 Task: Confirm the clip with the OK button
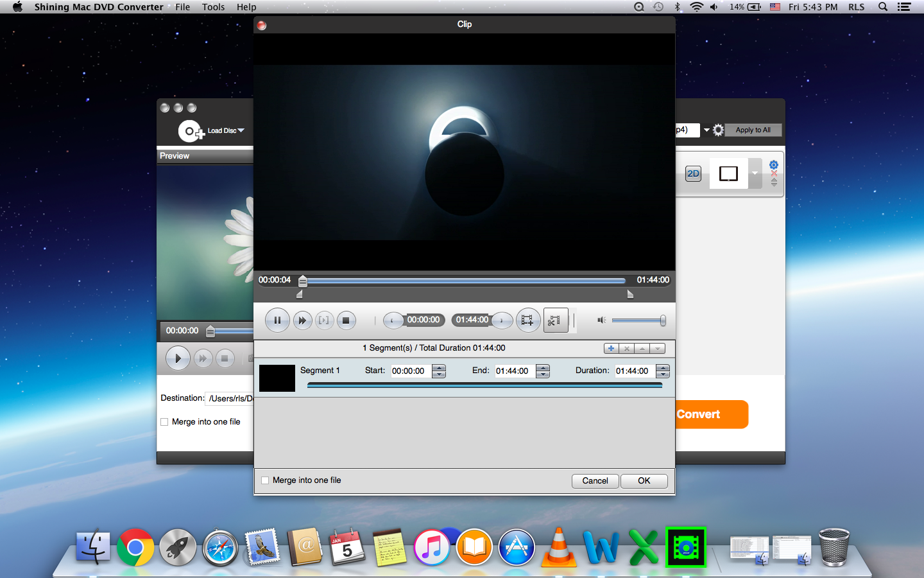coord(644,480)
